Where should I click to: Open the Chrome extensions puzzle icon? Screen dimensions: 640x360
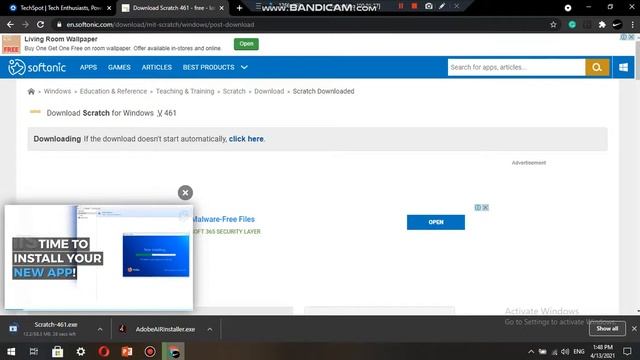pyautogui.click(x=602, y=24)
